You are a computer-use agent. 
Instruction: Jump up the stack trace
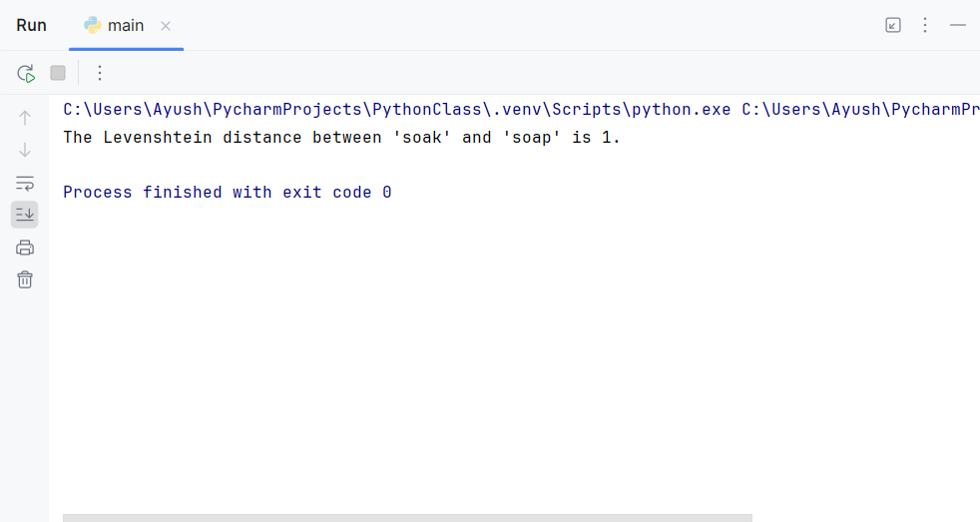pos(25,118)
